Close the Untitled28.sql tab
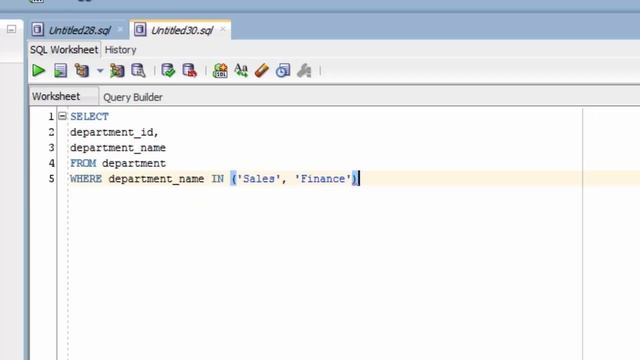 [x=120, y=29]
